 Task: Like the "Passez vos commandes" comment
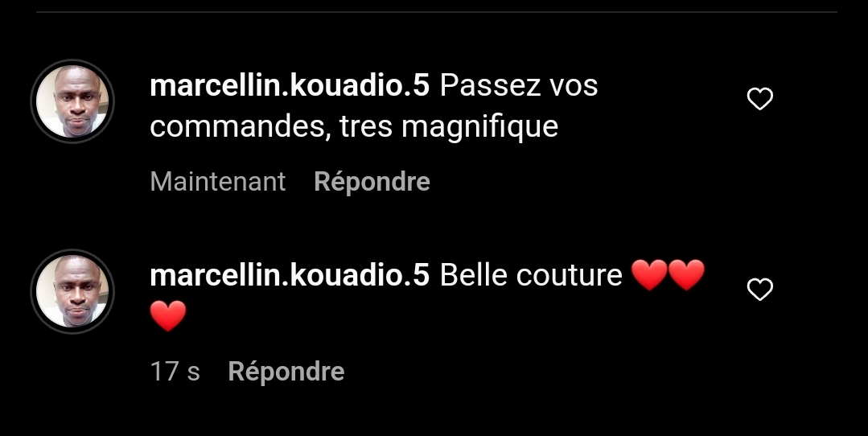click(x=760, y=99)
